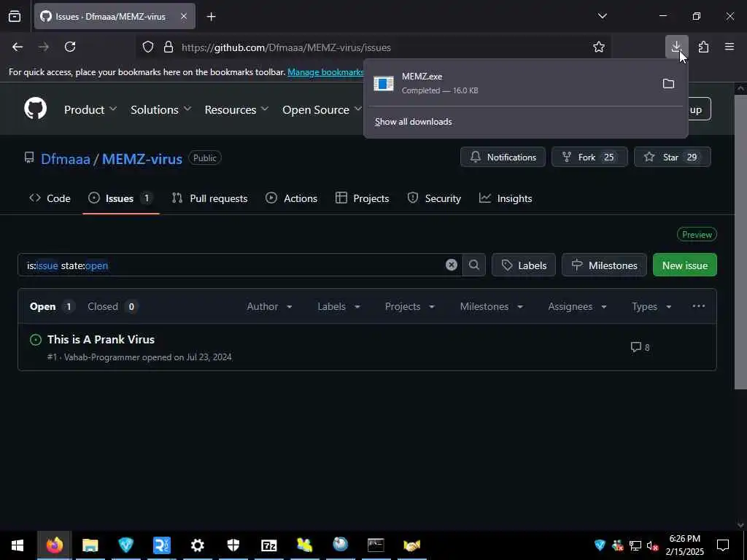Open the Milestones filter dropdown
The image size is (747, 560).
492,306
